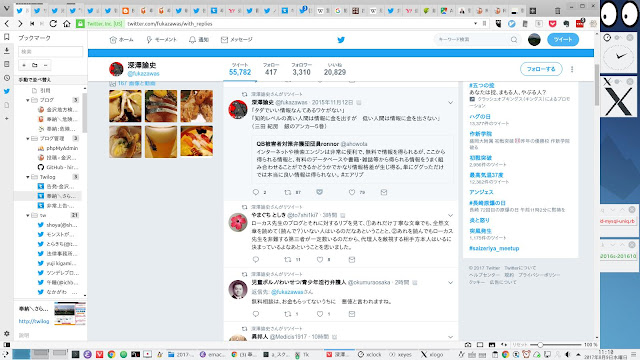640x360 pixels.
Task: Collapse the ブログ bookmark folder
Action: click(x=27, y=100)
